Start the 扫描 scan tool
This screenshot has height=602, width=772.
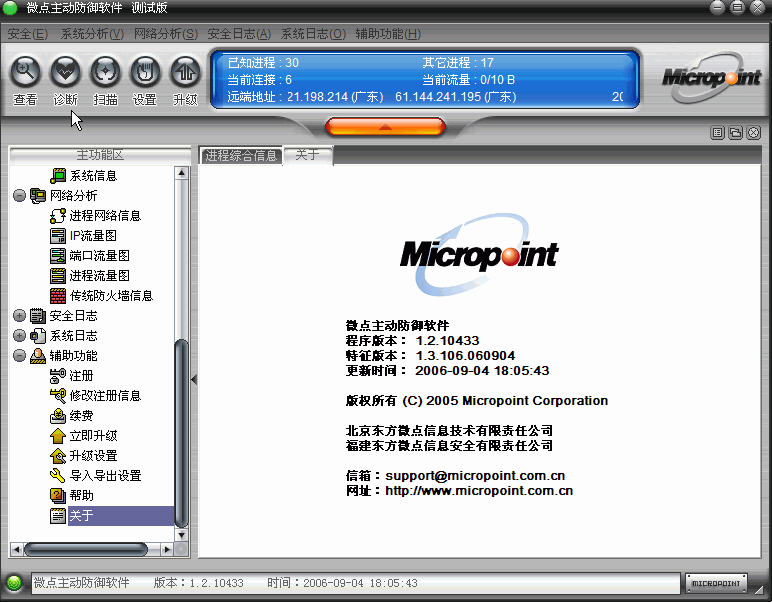[x=105, y=72]
